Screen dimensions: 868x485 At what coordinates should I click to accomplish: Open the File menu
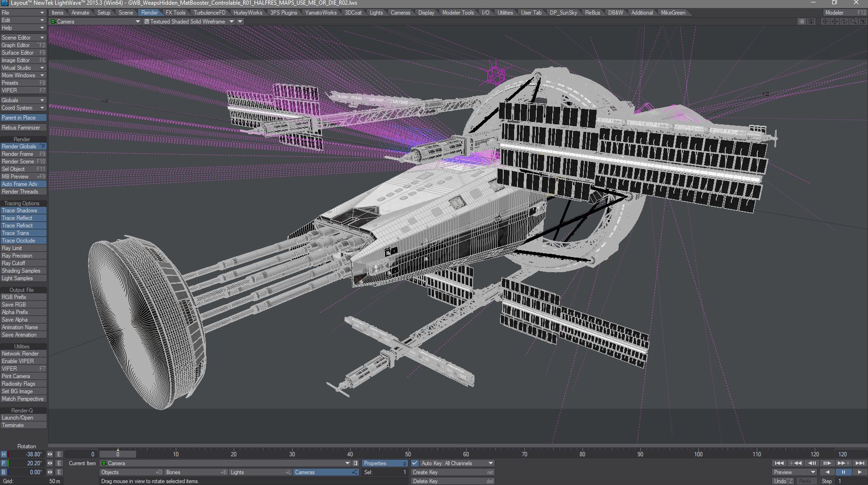tap(23, 13)
